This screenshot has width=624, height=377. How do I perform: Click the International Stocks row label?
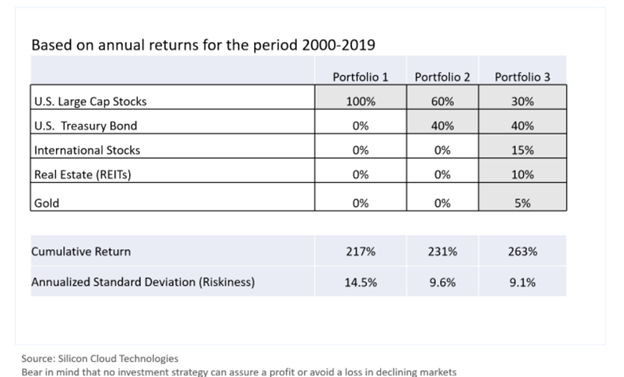[x=87, y=150]
